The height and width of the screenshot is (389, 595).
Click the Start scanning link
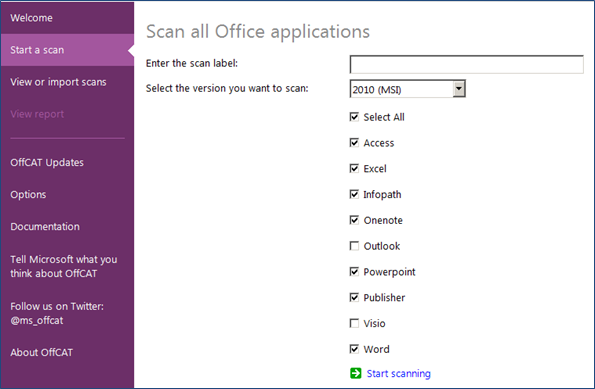(x=398, y=373)
